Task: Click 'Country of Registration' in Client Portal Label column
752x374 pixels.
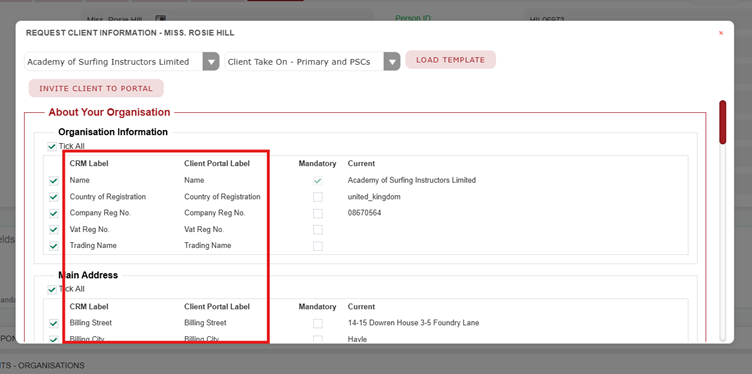Action: [223, 197]
